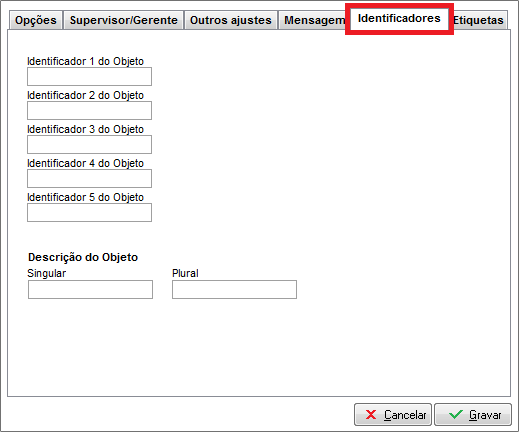This screenshot has height=432, width=519.
Task: Select the Outros ajustes tab
Action: 231,20
